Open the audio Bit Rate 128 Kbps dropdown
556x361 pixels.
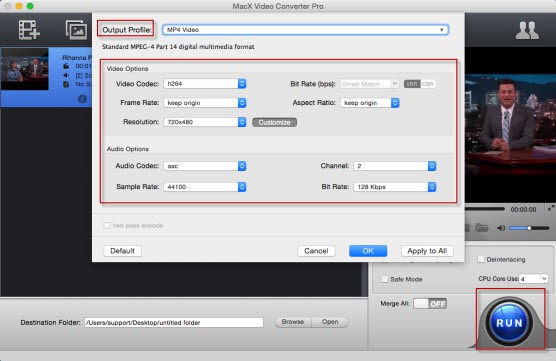[x=395, y=187]
